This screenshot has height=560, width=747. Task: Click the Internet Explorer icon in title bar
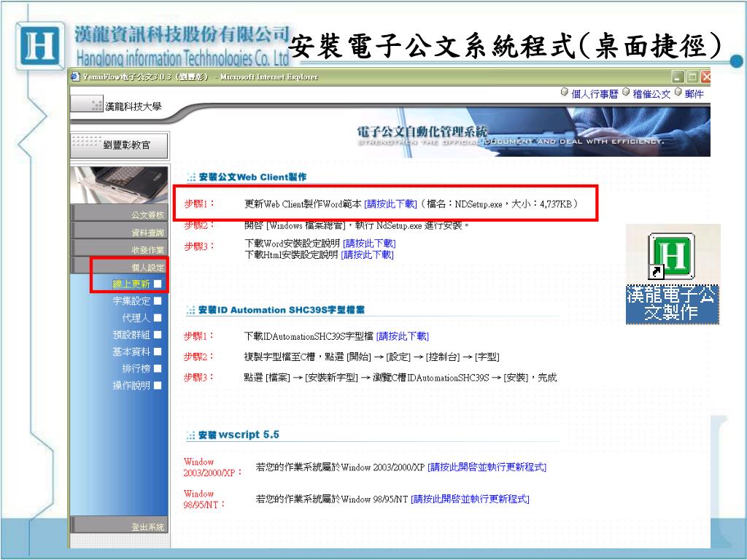pos(75,77)
